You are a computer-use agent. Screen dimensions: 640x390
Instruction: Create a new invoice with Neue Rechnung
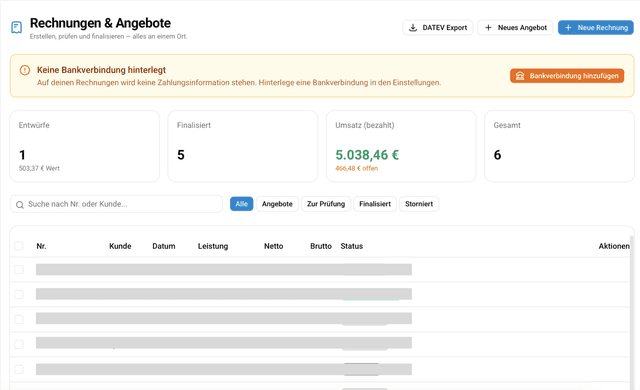click(x=596, y=28)
